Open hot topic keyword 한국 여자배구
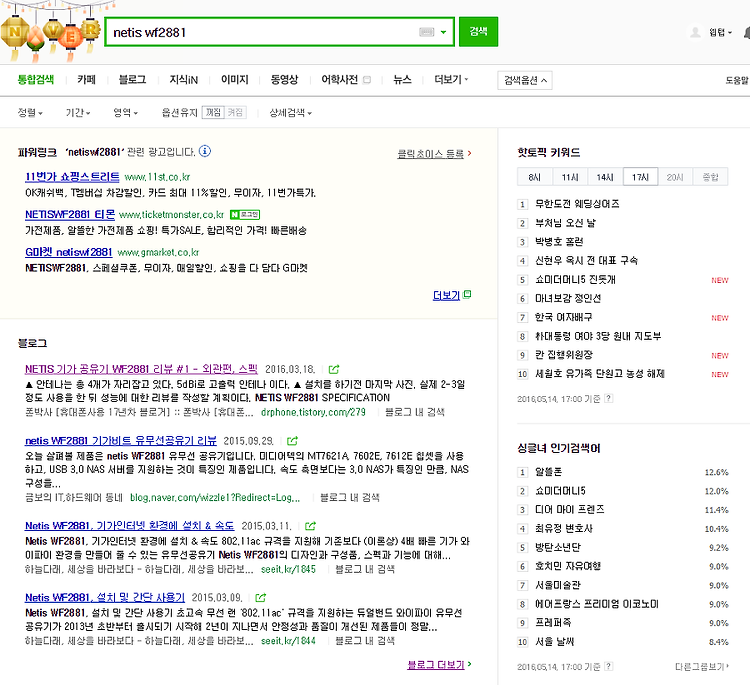 pyautogui.click(x=563, y=317)
